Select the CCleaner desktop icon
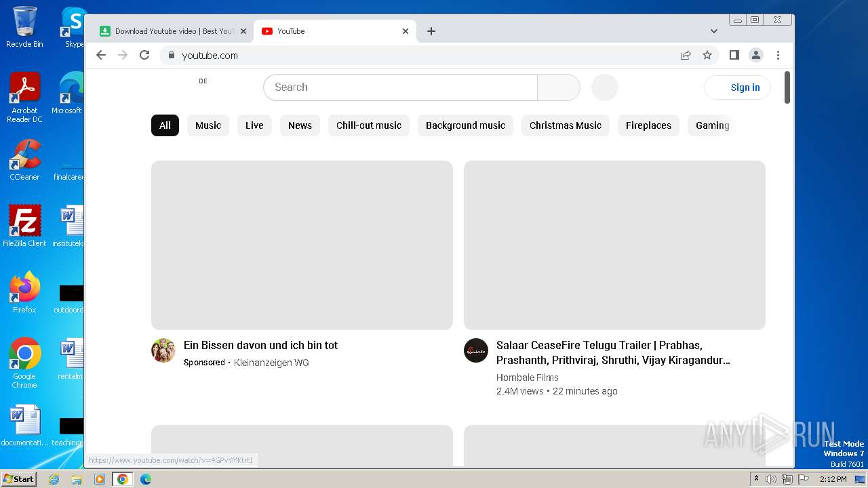This screenshot has width=868, height=488. (x=24, y=160)
